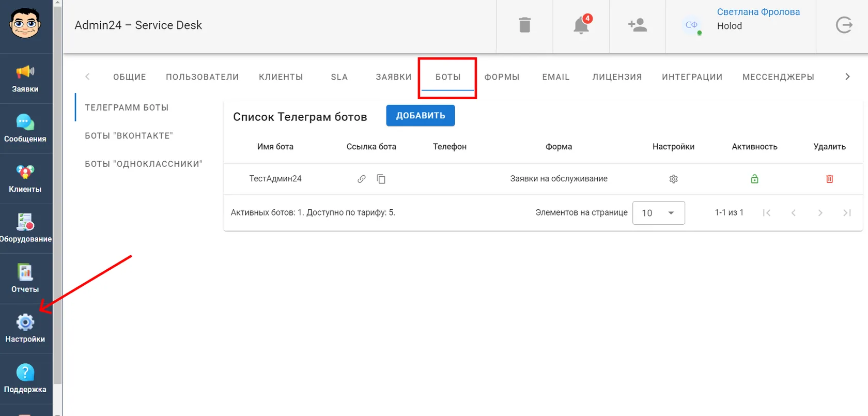Click the Holod company label
868x416 pixels.
tap(729, 26)
